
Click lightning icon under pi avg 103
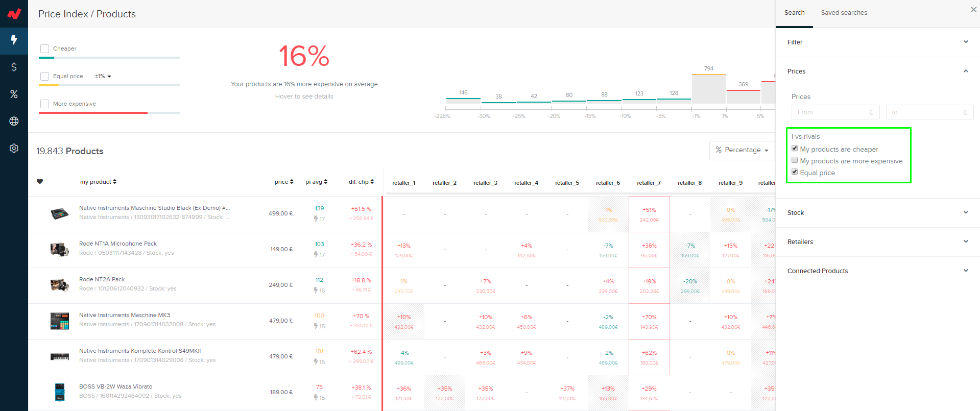[x=316, y=255]
